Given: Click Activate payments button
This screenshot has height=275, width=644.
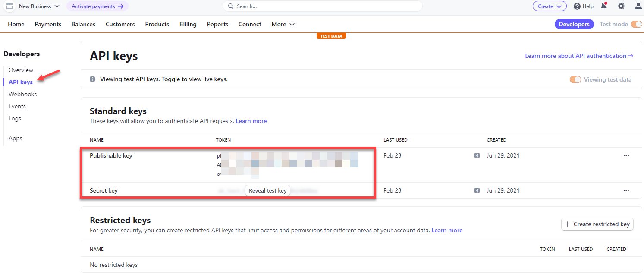Looking at the screenshot, I should 97,6.
